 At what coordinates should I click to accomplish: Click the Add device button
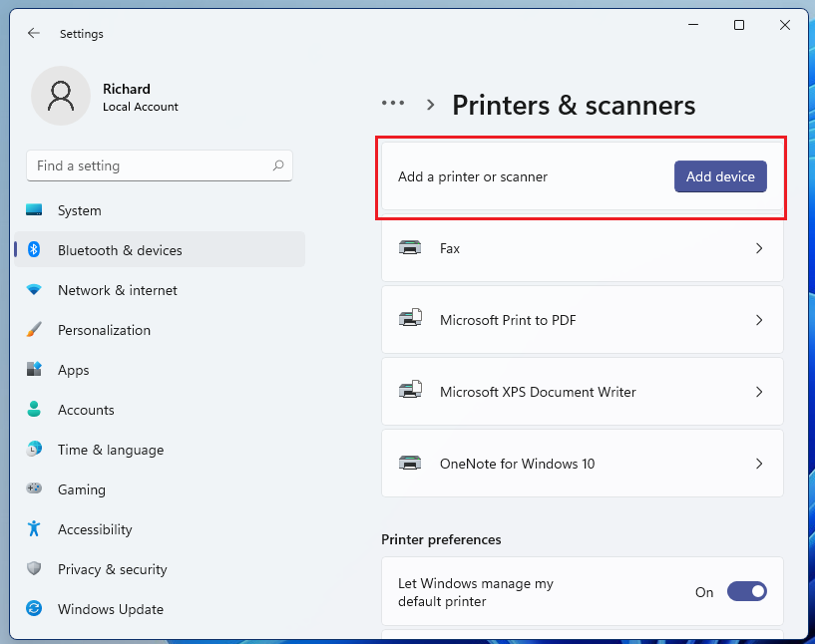click(720, 175)
